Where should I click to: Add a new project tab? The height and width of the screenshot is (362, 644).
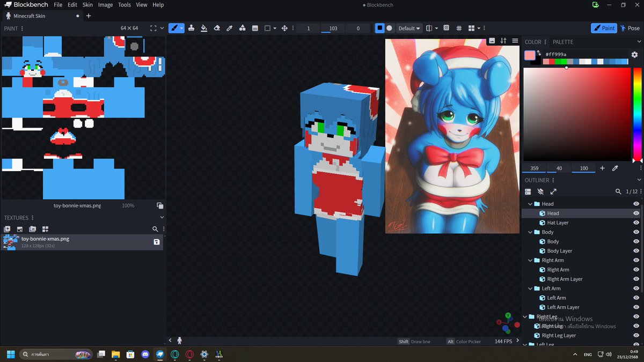pos(89,16)
